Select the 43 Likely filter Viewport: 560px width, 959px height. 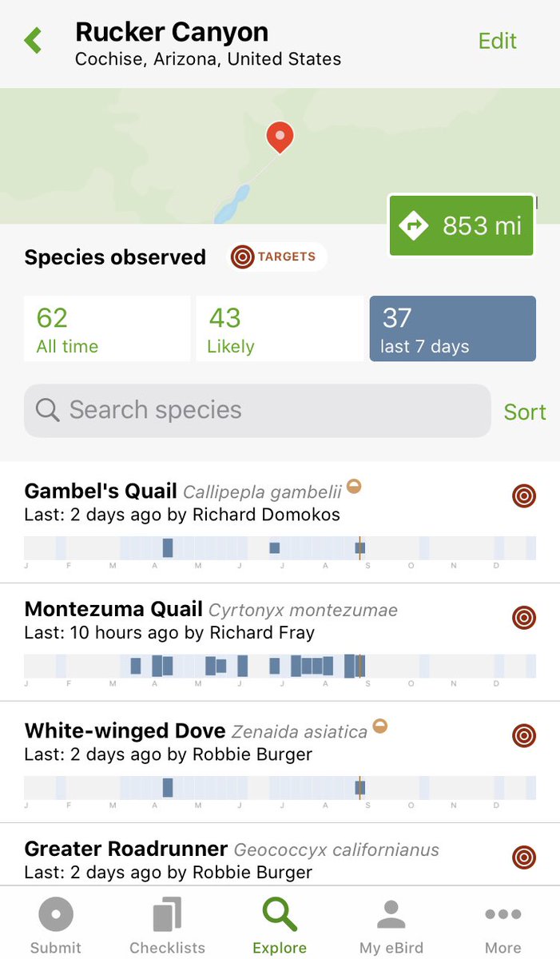click(x=280, y=328)
